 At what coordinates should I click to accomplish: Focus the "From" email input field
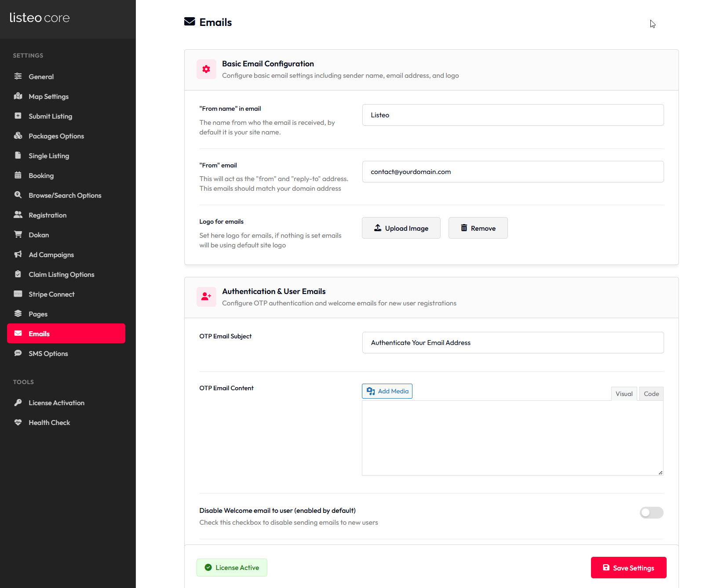(513, 172)
